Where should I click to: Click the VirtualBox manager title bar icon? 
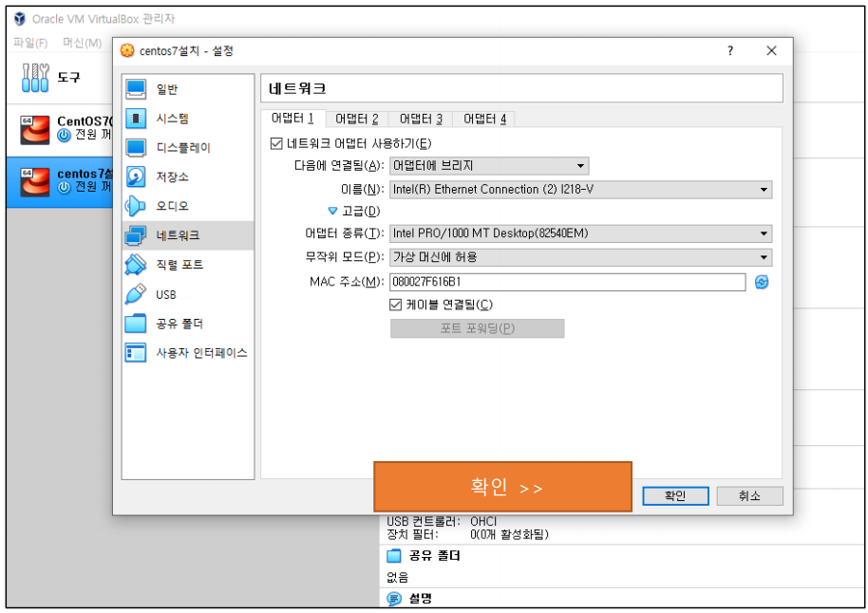coord(20,19)
